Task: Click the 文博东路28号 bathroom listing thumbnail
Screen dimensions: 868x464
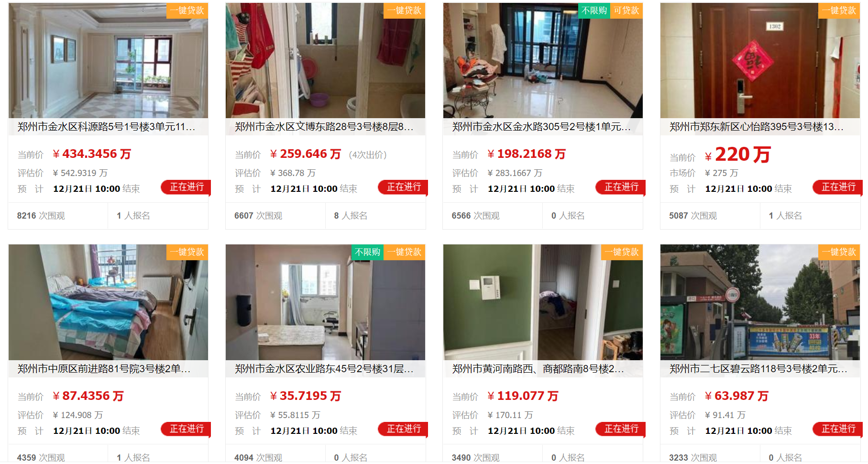Action: click(x=325, y=61)
